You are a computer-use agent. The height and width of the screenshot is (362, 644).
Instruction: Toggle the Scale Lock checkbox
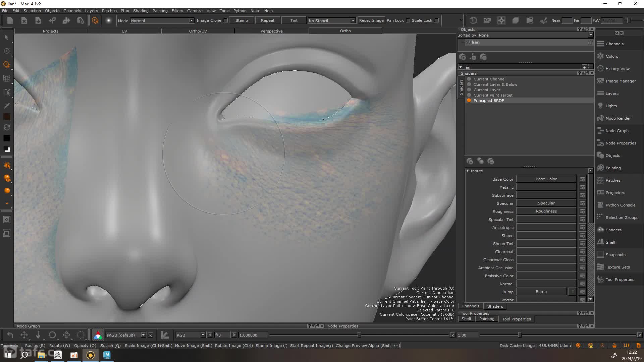click(436, 20)
